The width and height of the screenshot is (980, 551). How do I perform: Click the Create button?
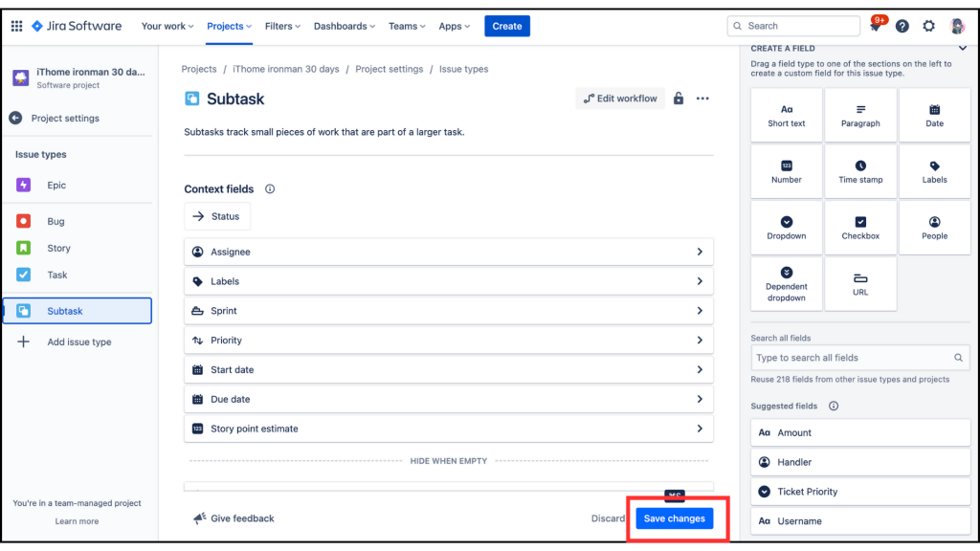(507, 26)
